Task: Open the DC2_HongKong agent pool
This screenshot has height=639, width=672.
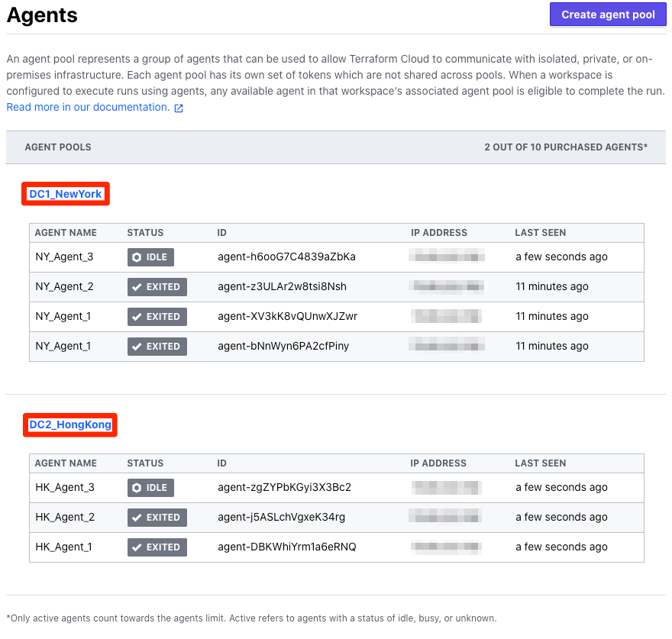Action: (70, 424)
